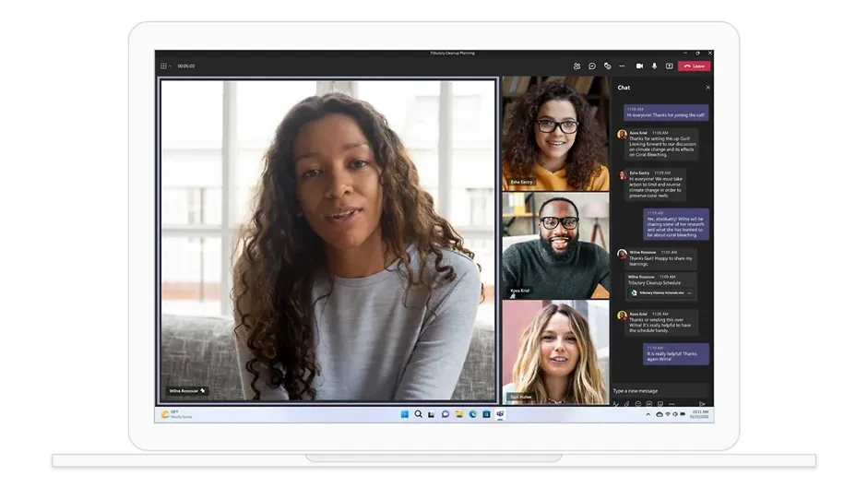
Task: Click the chat bubble icon in meeting toolbar
Action: [x=592, y=66]
